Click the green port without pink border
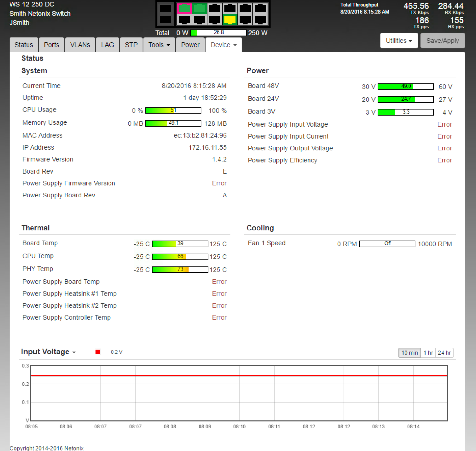Screen dimensions: 476x451 [199, 9]
